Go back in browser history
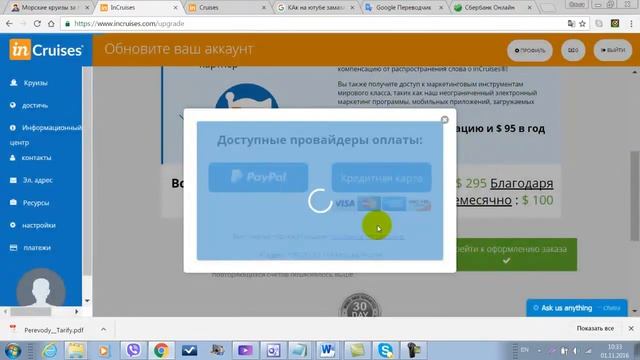 point(9,24)
